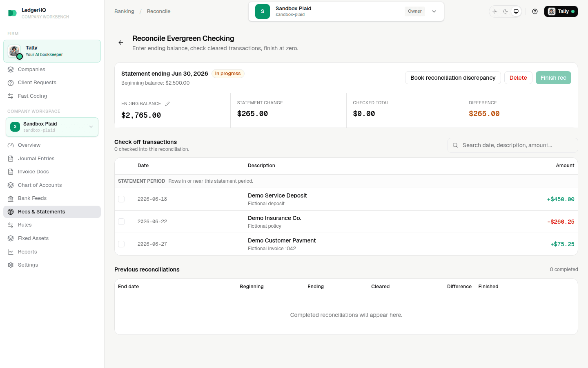588x368 pixels.
Task: Open Journal Entries via its document icon
Action: coord(11,159)
